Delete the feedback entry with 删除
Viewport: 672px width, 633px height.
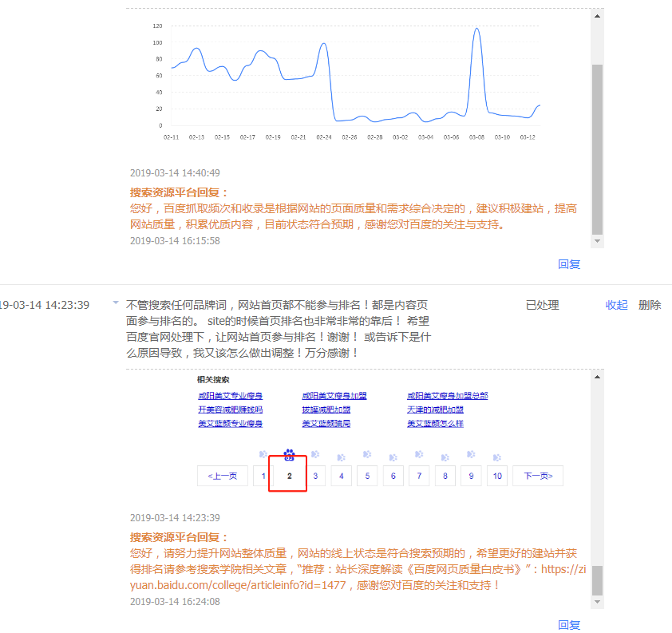[650, 305]
